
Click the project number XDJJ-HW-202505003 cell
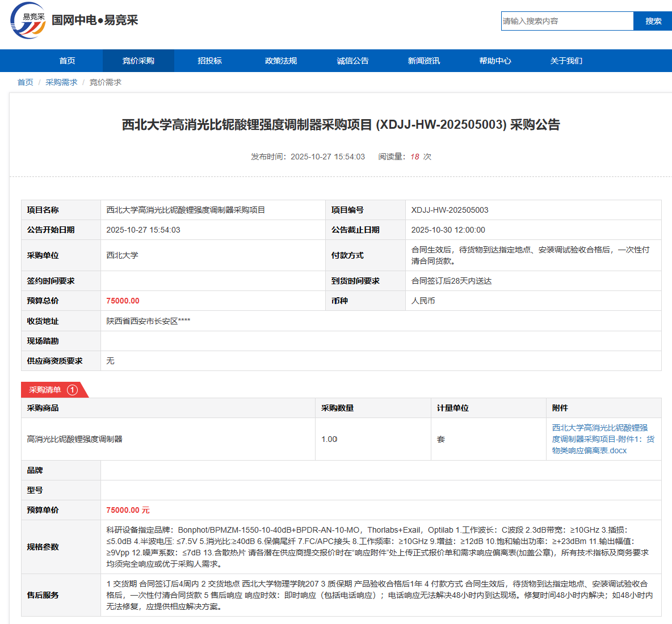tap(450, 210)
